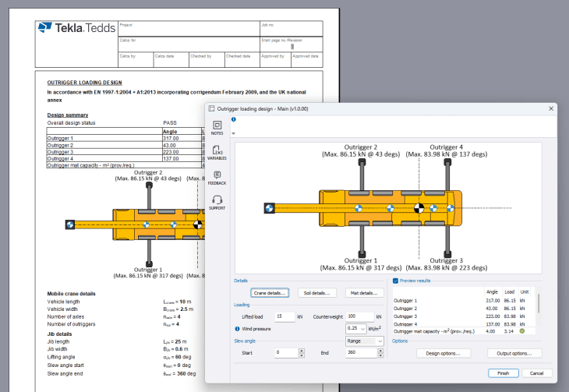
Task: Decrease the Start slew angle value
Action: 302,355
